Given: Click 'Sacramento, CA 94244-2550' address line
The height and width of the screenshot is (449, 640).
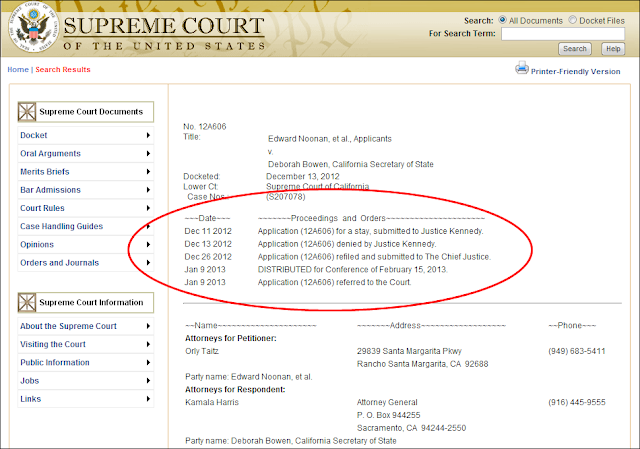Looking at the screenshot, I should pos(411,428).
